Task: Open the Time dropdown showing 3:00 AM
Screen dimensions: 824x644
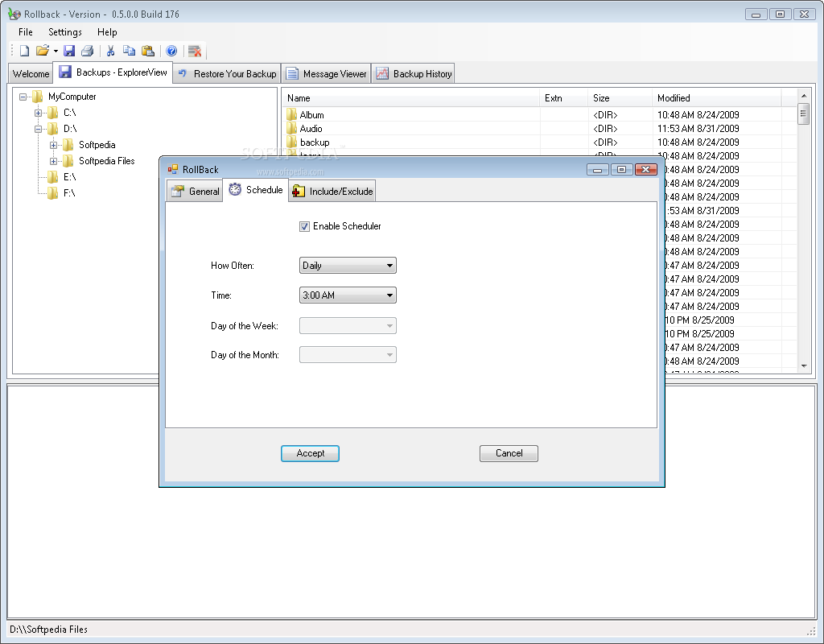Action: [x=348, y=295]
